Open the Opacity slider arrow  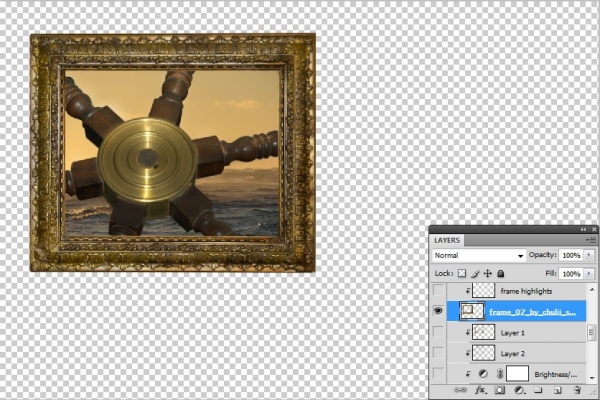(x=589, y=255)
